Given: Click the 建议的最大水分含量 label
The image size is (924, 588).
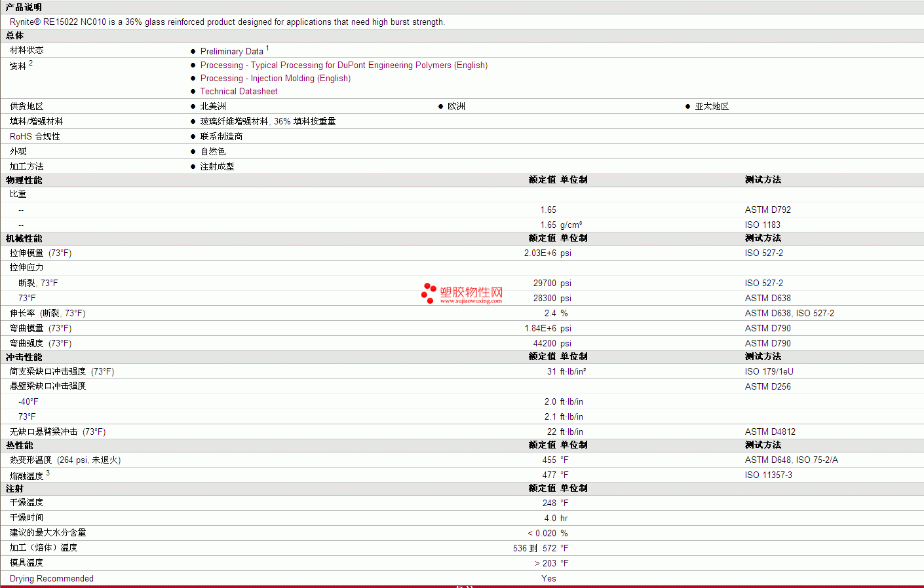Looking at the screenshot, I should pyautogui.click(x=48, y=533).
